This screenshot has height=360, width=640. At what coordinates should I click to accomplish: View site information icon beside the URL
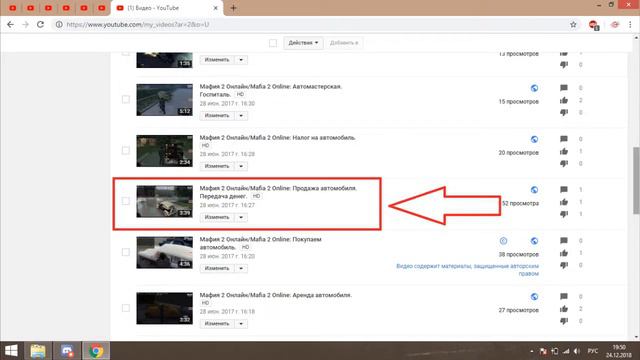click(x=59, y=24)
